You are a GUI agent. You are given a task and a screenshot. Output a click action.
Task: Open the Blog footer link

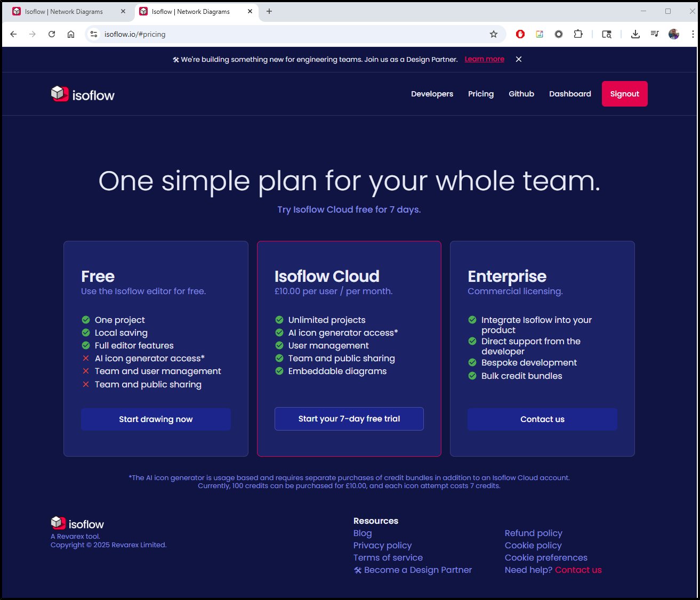coord(363,533)
